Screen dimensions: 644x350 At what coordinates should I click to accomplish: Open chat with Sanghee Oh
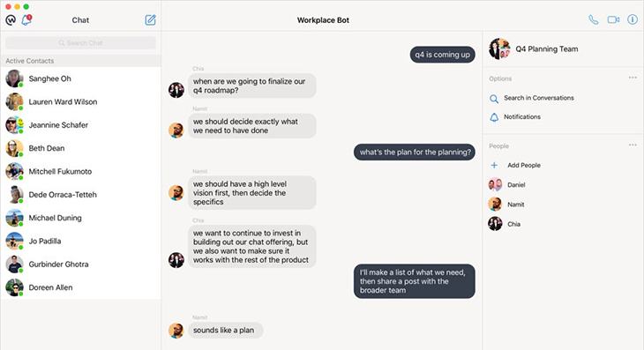coord(80,78)
